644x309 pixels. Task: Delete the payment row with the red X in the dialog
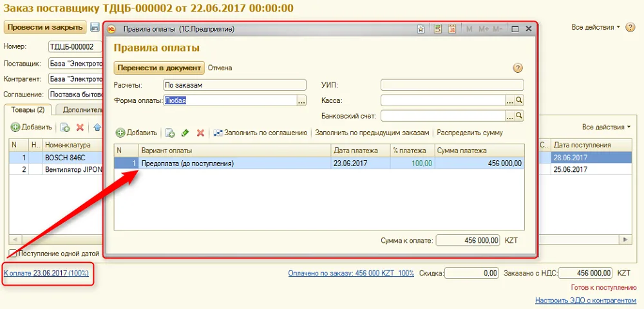pos(200,133)
